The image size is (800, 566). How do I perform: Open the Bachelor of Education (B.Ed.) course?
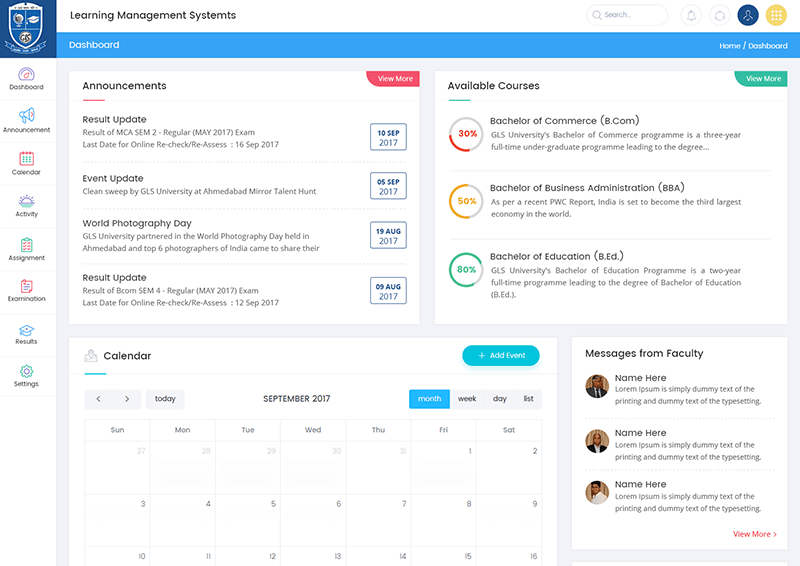[x=557, y=256]
